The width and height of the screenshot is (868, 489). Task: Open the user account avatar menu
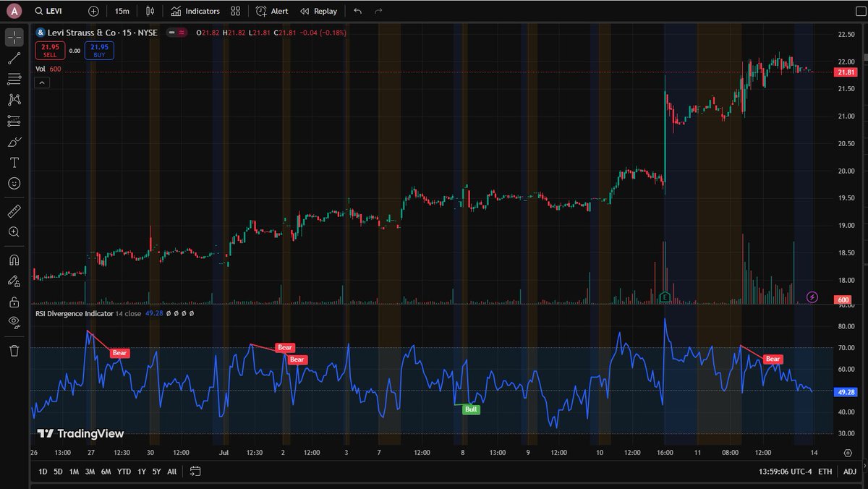[x=14, y=11]
